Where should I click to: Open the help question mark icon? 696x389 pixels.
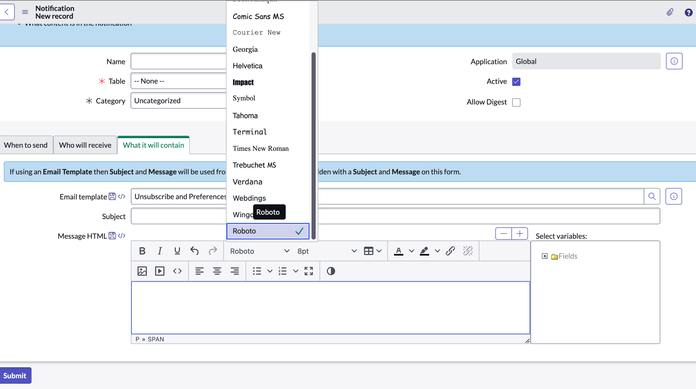pyautogui.click(x=688, y=12)
